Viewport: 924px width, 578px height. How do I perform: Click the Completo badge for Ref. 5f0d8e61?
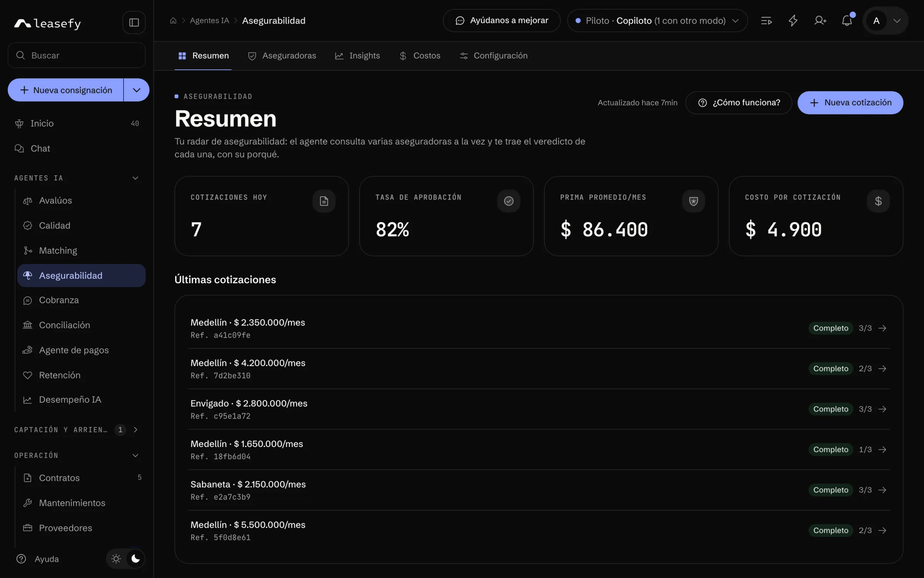click(x=830, y=530)
